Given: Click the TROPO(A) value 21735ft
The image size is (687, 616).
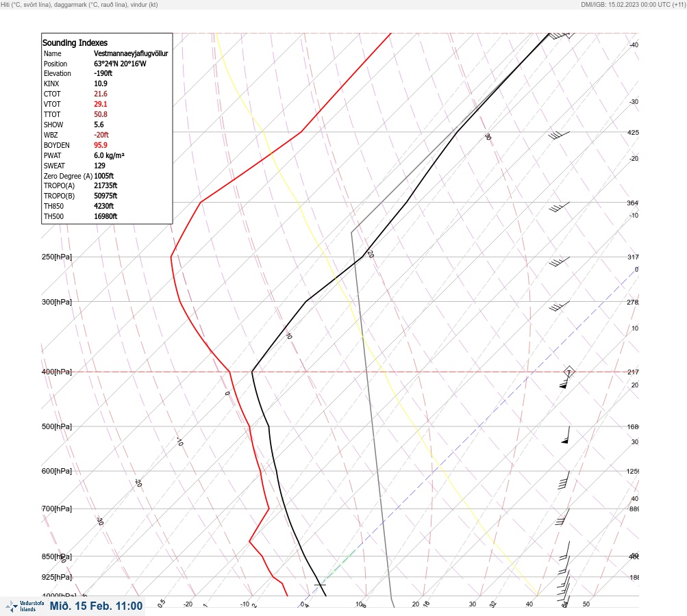Looking at the screenshot, I should point(105,185).
